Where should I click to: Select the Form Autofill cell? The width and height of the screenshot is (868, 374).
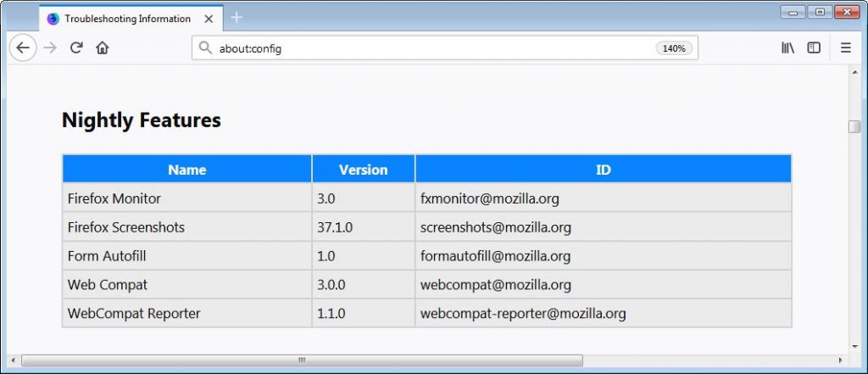pos(187,255)
